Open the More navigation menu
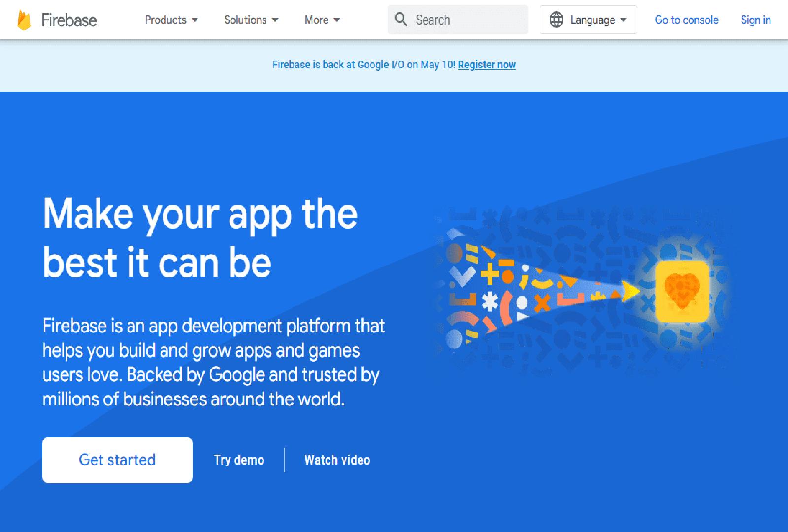 point(317,20)
